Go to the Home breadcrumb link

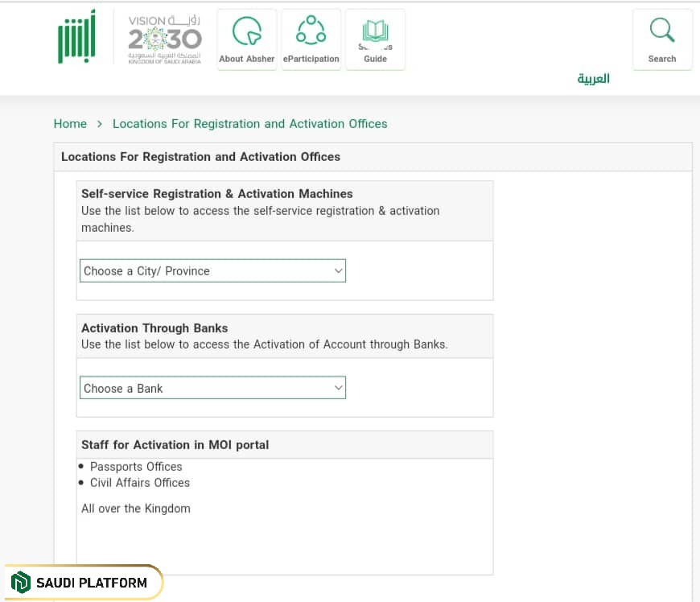[x=70, y=124]
